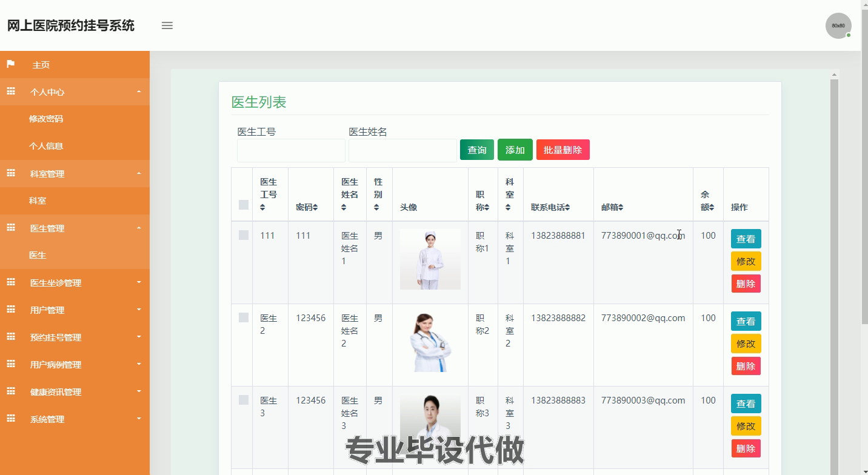Delete 医生2 via 删除 button
Screen dimensions: 868x475
pyautogui.click(x=746, y=366)
